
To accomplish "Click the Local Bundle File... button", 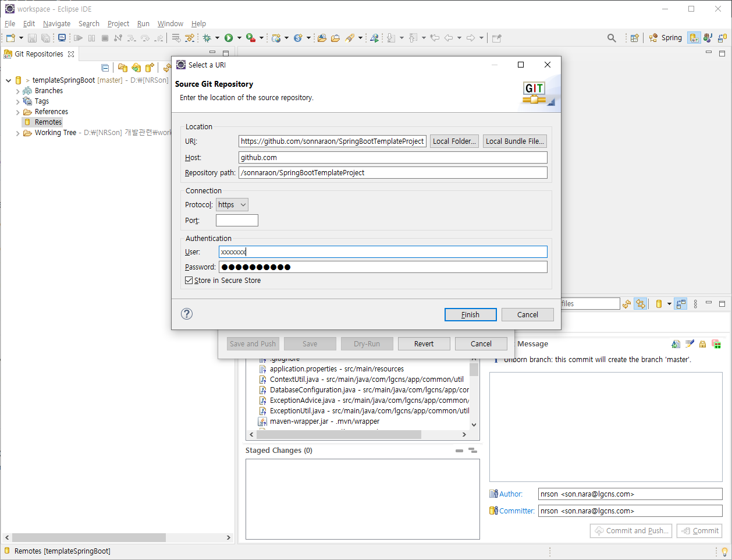I will pos(515,141).
